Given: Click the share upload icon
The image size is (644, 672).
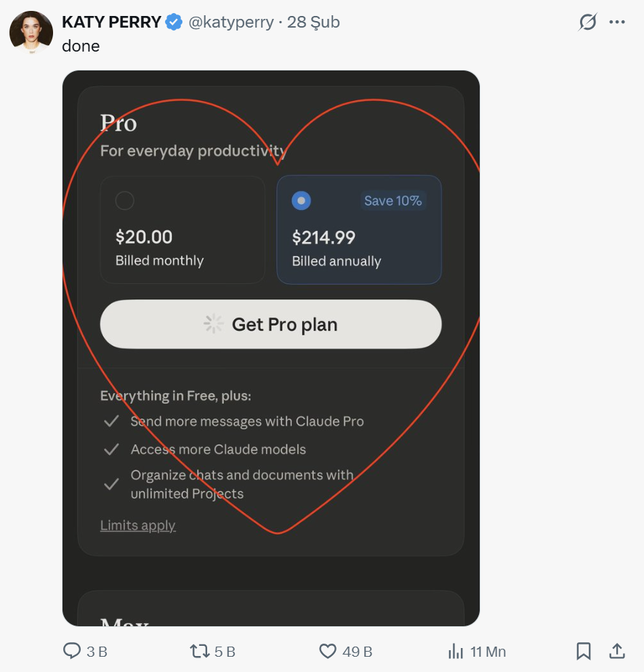Looking at the screenshot, I should tap(616, 651).
